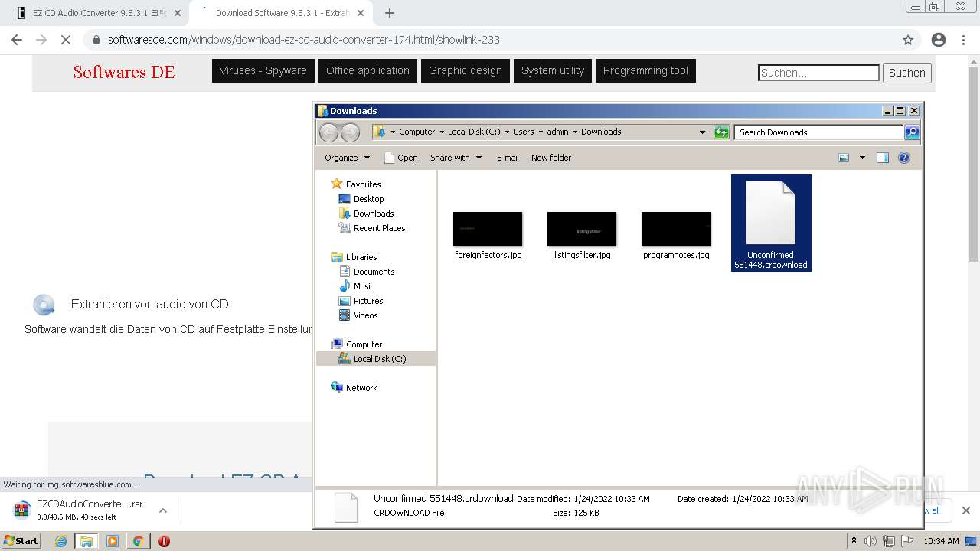The image size is (980, 551).
Task: Click the volume icon in system tray
Action: click(871, 541)
